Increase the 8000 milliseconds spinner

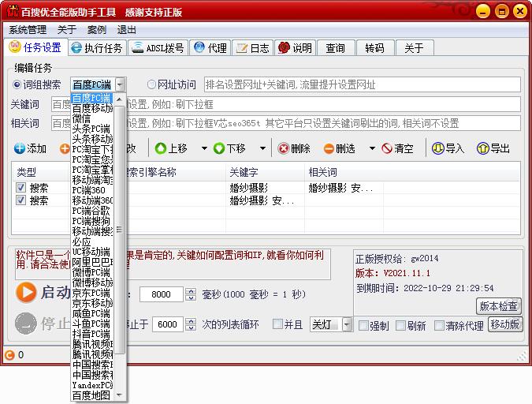[191, 291]
